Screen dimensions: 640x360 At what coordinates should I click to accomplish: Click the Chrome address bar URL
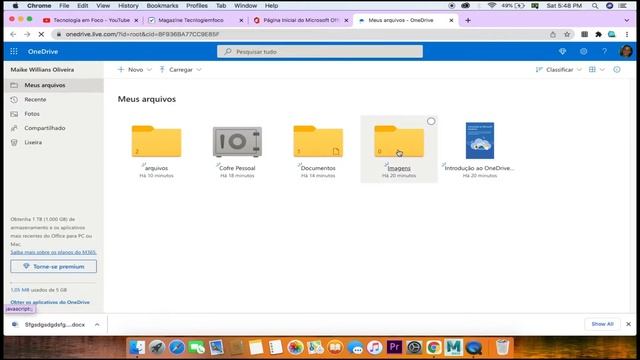[142, 34]
